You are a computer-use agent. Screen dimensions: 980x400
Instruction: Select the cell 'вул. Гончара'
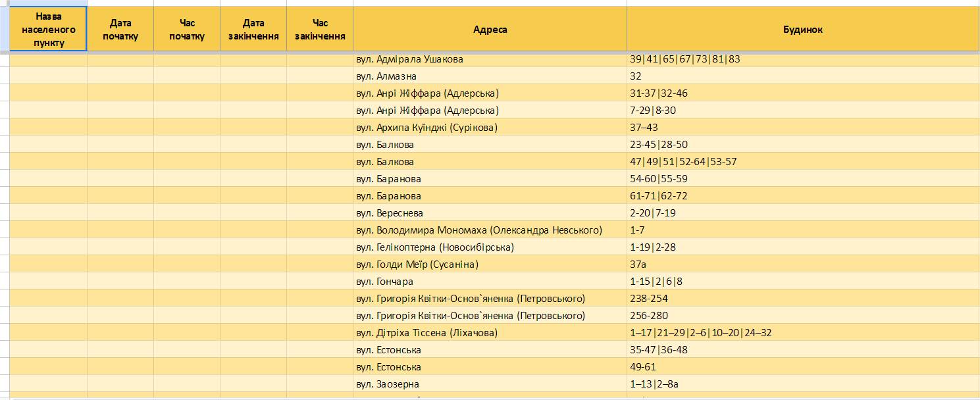click(x=490, y=281)
